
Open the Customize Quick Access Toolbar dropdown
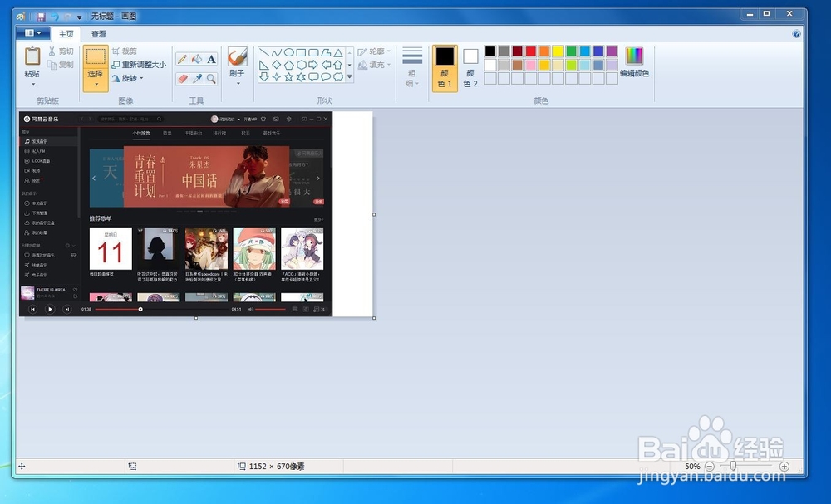pyautogui.click(x=80, y=17)
